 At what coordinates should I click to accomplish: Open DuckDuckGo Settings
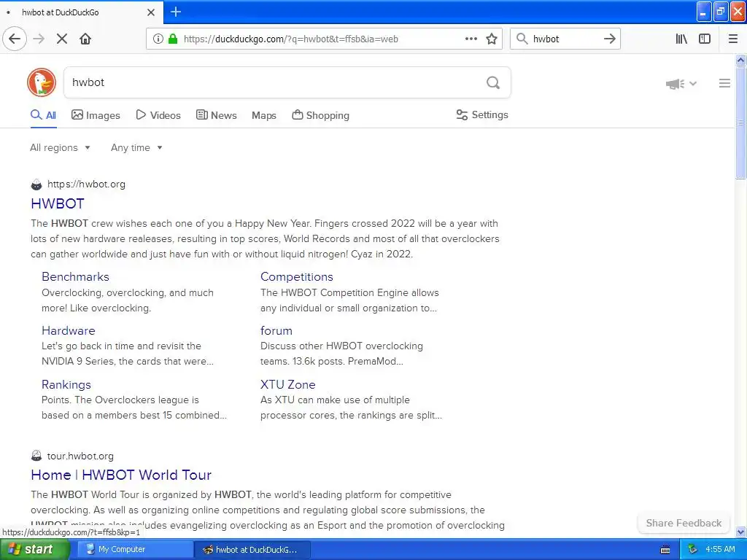(x=482, y=114)
